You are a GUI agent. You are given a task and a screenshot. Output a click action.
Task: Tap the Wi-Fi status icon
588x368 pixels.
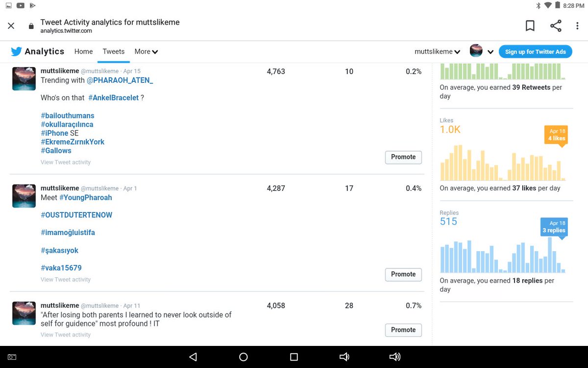click(x=547, y=6)
